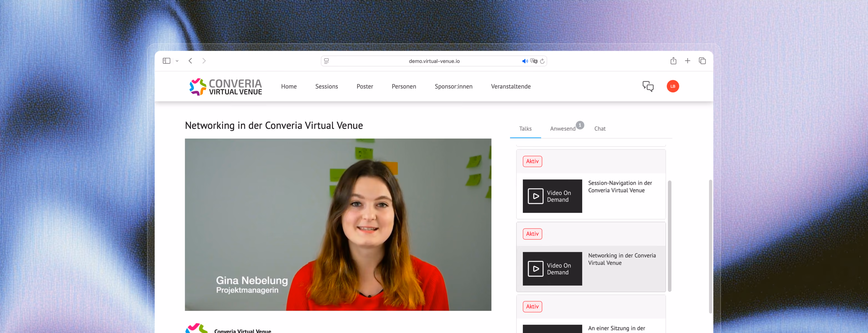The height and width of the screenshot is (333, 868).
Task: Click the Anwesend count badge
Action: click(x=580, y=125)
